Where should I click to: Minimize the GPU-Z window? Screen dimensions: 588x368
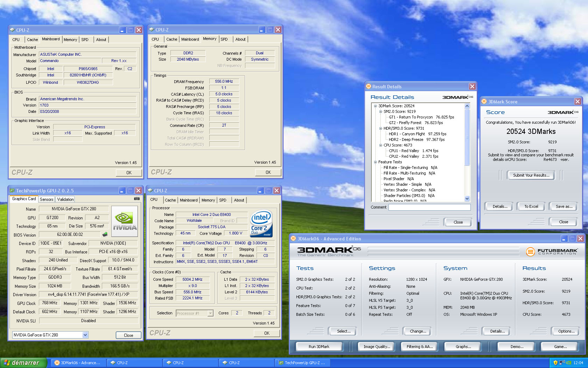pos(122,191)
